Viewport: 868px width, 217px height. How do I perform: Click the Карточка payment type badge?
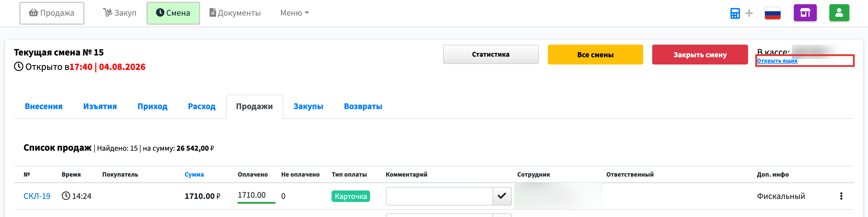351,197
